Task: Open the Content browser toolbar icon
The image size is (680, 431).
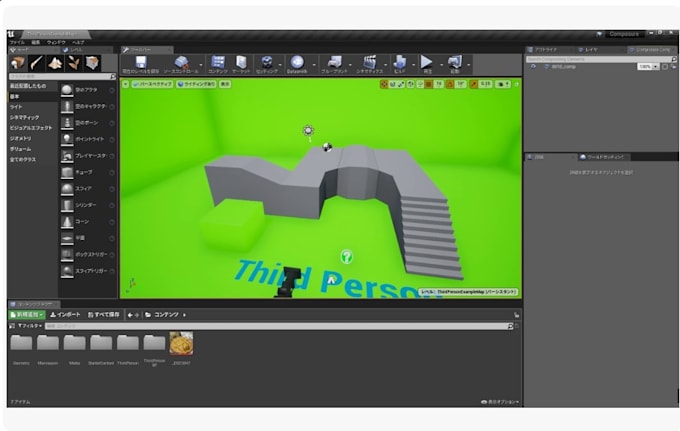Action: [x=218, y=62]
